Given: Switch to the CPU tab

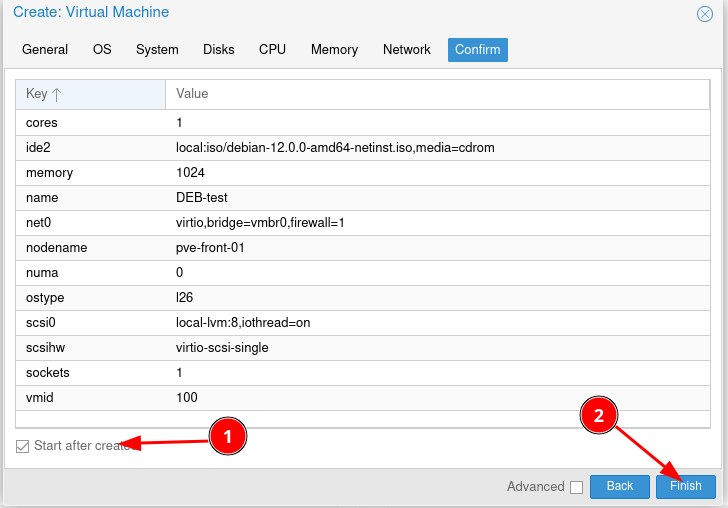Looking at the screenshot, I should click(x=272, y=50).
